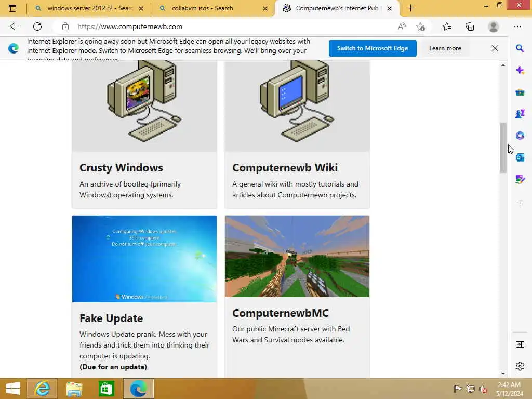Click the scrollbar down arrow

pos(503,374)
